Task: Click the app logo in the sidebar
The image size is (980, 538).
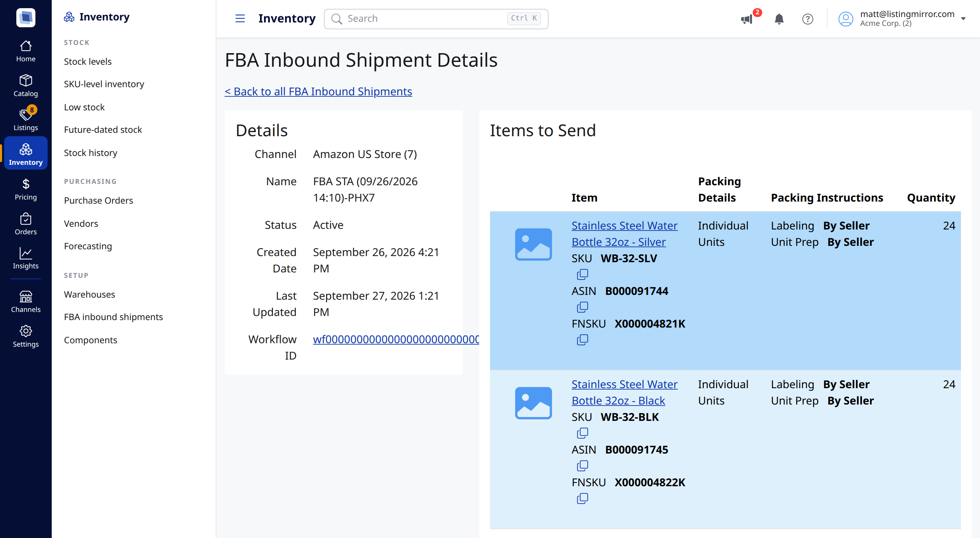Action: pos(26,17)
